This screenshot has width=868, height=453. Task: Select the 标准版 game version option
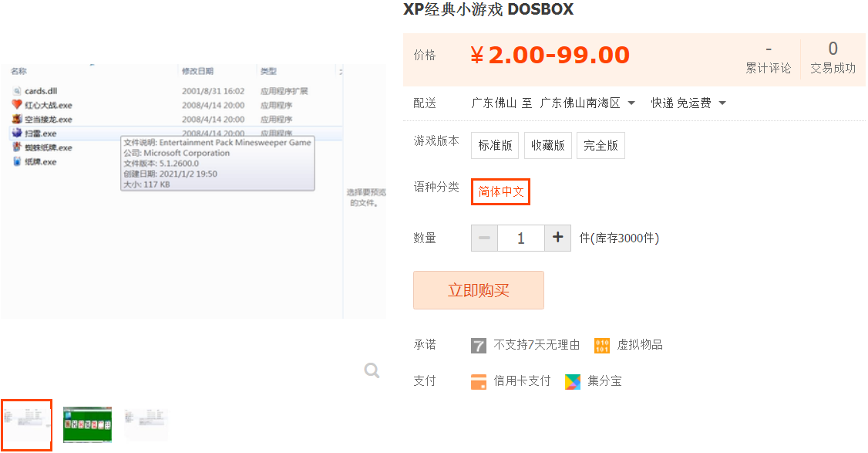click(495, 145)
